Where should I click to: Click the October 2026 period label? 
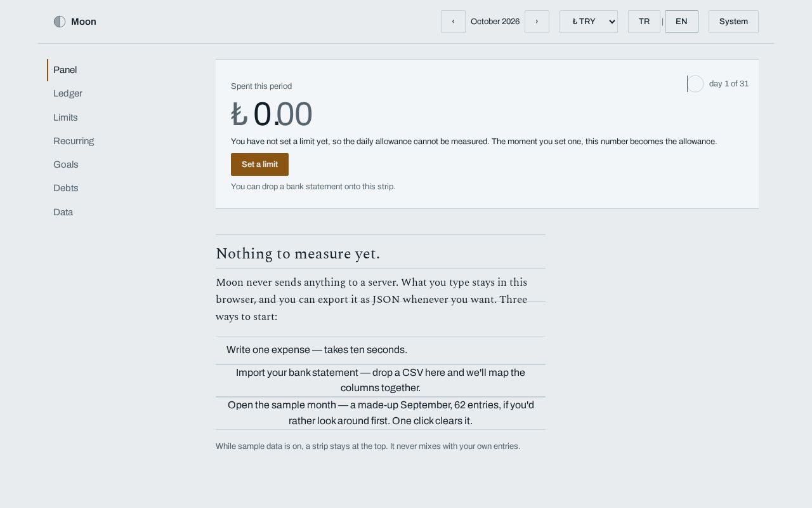click(495, 22)
